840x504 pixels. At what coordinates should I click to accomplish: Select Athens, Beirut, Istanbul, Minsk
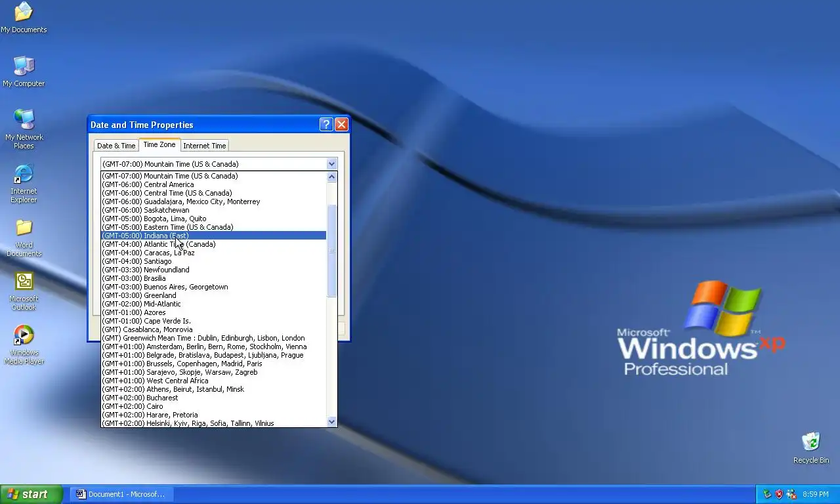tap(213, 389)
